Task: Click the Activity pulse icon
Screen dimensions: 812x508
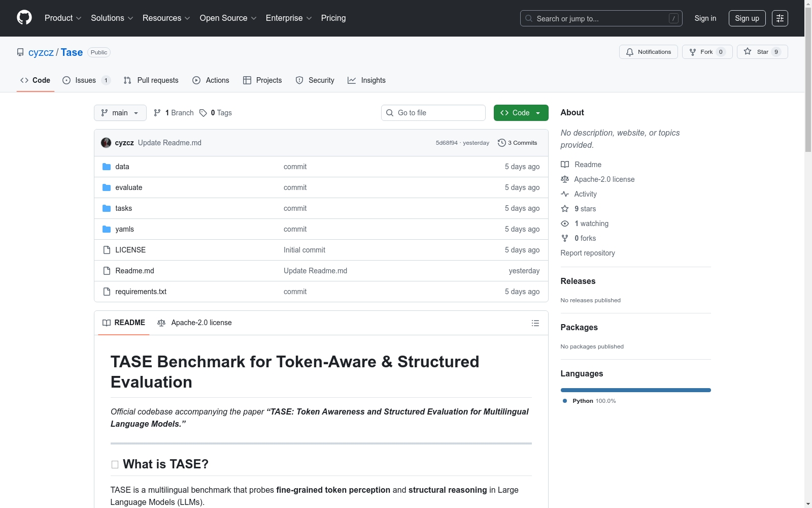Action: coord(565,194)
